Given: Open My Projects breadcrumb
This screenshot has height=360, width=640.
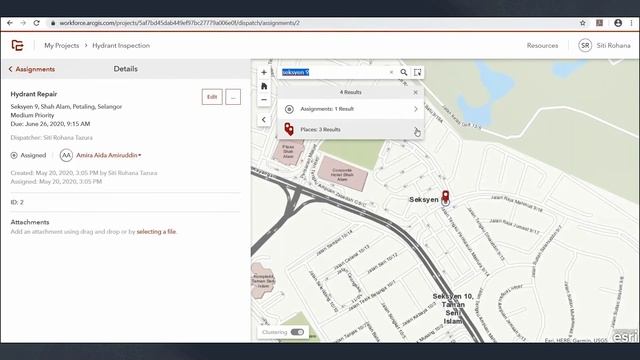Looking at the screenshot, I should (x=62, y=45).
